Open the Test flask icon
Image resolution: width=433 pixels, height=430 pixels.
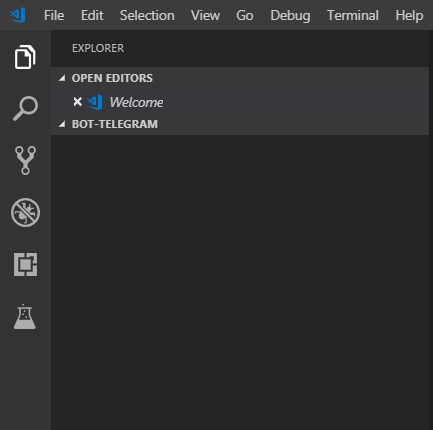pyautogui.click(x=25, y=317)
